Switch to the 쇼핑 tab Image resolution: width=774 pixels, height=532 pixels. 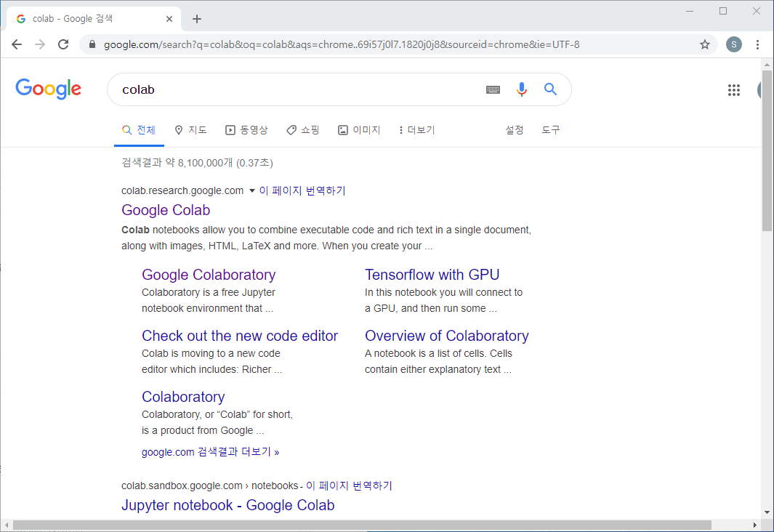[302, 130]
